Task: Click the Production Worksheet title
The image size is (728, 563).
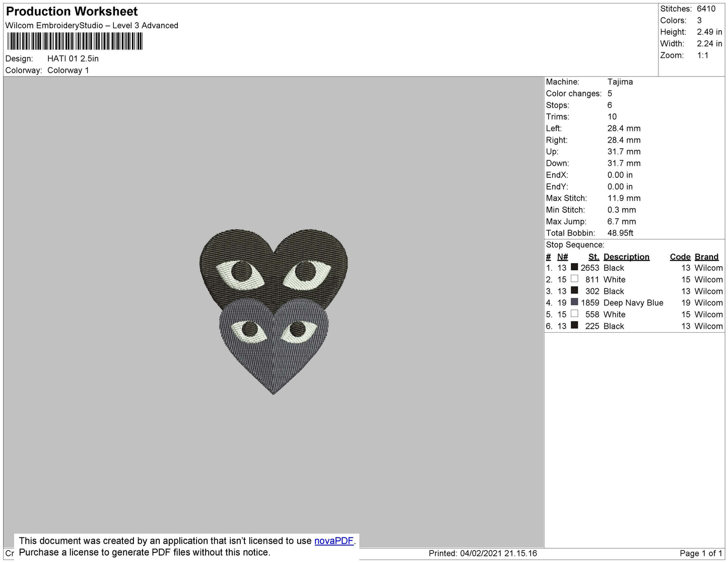Action: coord(72,12)
